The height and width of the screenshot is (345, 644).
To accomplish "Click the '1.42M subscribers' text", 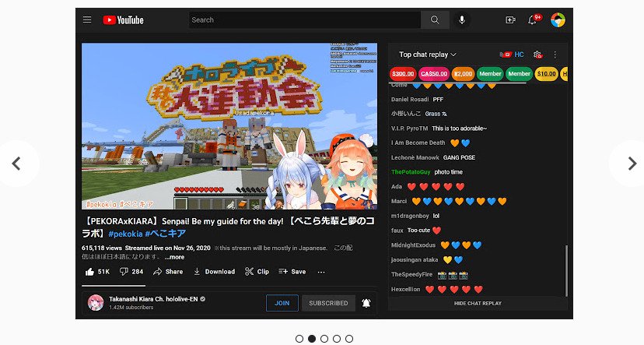I will [131, 307].
